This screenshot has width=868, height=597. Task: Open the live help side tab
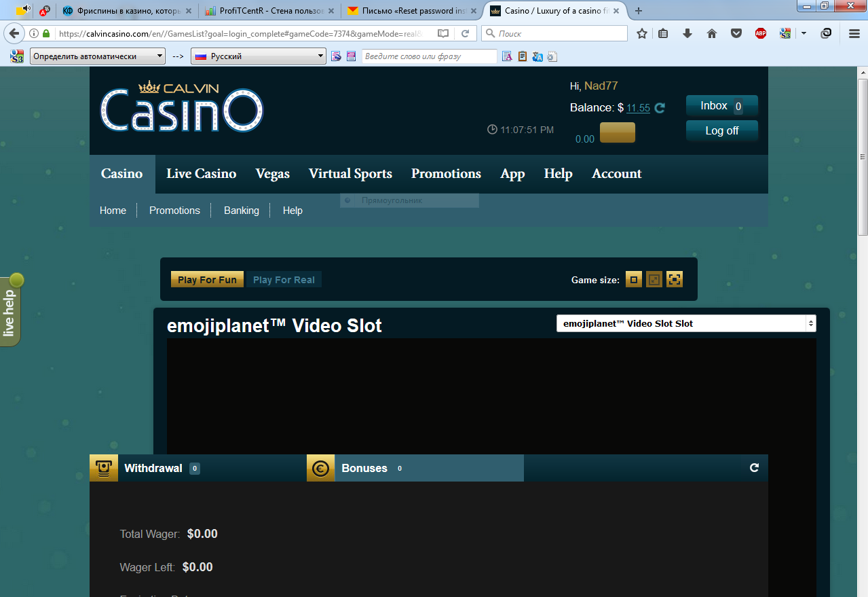11,310
